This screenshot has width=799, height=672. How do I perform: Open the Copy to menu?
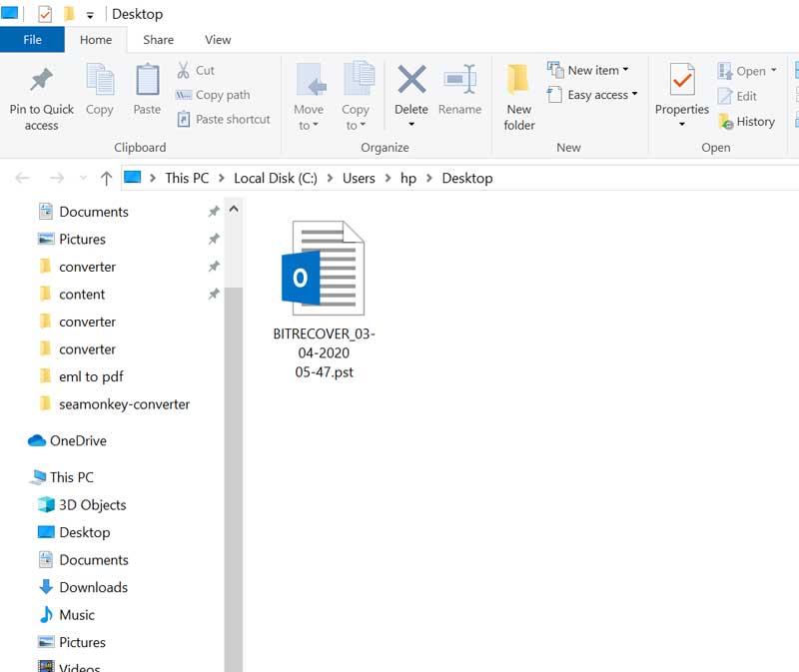(356, 97)
